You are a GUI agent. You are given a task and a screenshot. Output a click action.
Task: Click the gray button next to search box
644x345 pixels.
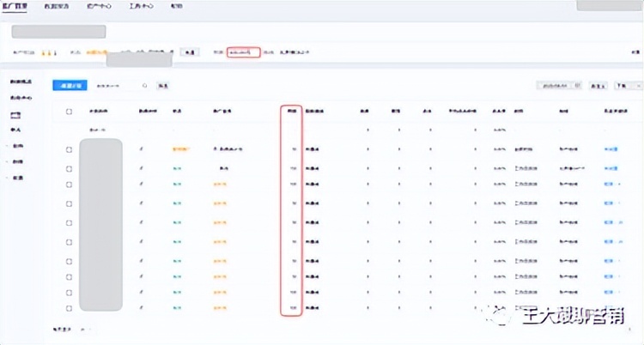pos(163,86)
